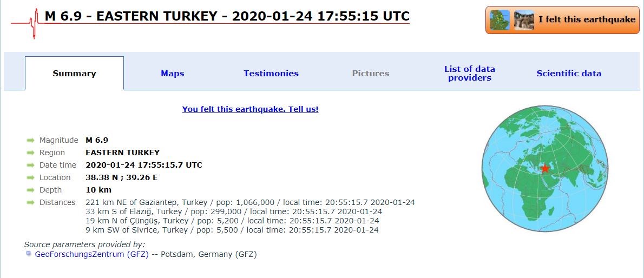The width and height of the screenshot is (644, 278).
Task: Follow the "You felt this earthquake. Tell us!" link
Action: click(250, 109)
